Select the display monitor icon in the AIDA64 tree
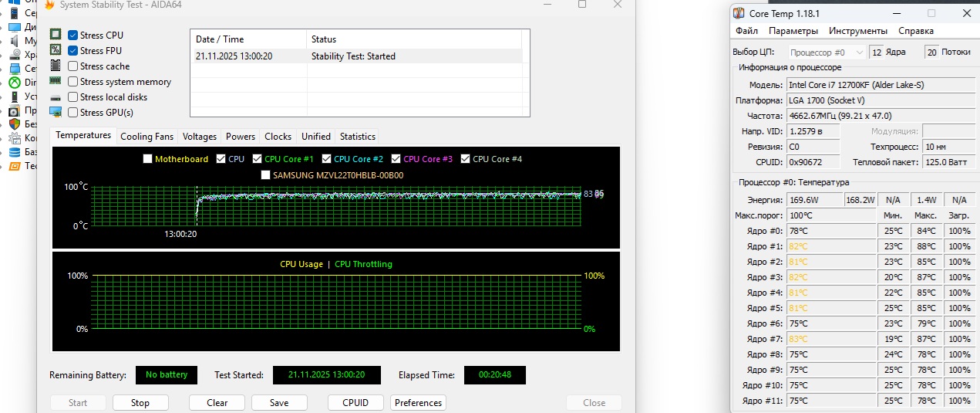This screenshot has height=413, width=980. (x=15, y=26)
